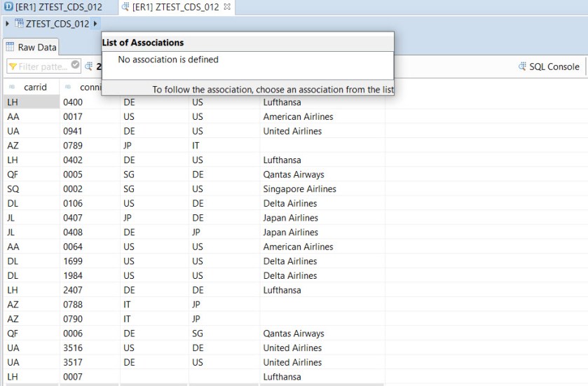Select the Qantas Airways cell in connid 0005 row
The height and width of the screenshot is (386, 588).
(294, 174)
